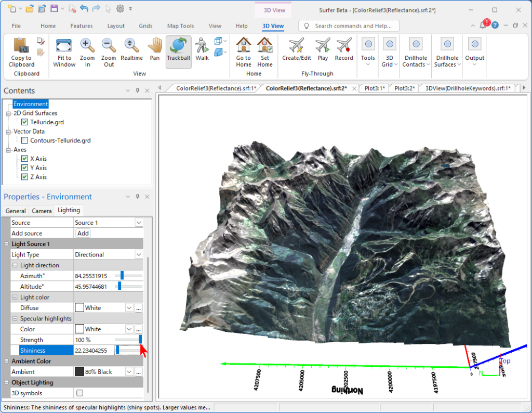Click the Add source button
Screen dimensions: 532x413
(83, 234)
